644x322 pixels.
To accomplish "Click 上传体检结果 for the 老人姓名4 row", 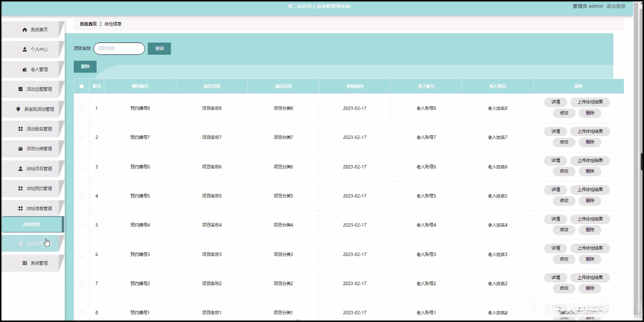I will click(x=590, y=219).
